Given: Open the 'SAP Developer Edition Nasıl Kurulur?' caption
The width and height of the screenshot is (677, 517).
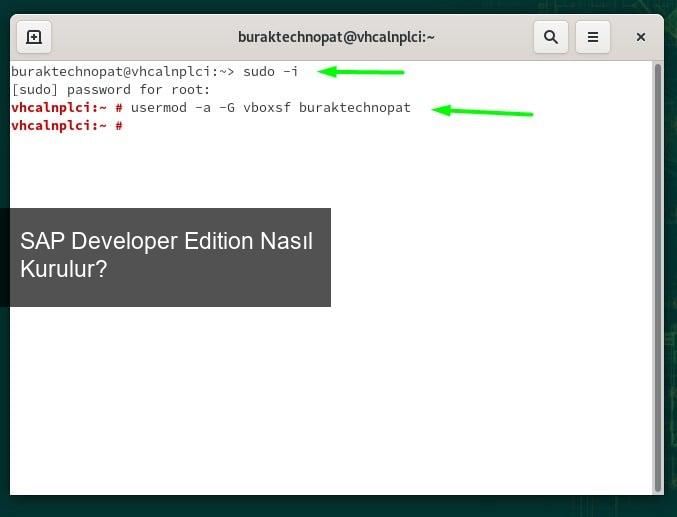Looking at the screenshot, I should point(167,255).
